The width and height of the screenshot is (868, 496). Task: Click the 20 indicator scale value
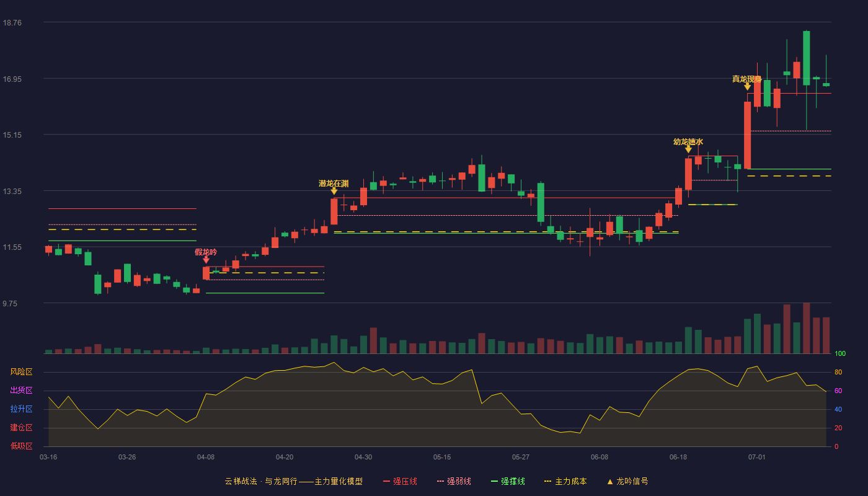(x=838, y=428)
